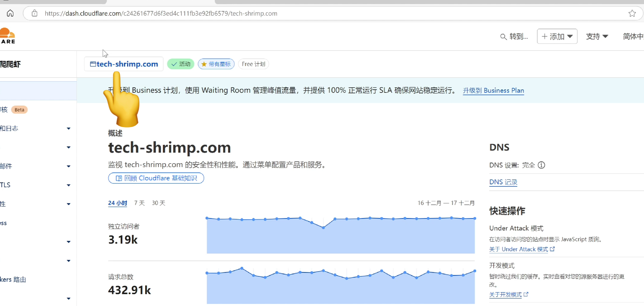Click the site lock icon in address bar
Image resolution: width=644 pixels, height=306 pixels.
click(35, 13)
